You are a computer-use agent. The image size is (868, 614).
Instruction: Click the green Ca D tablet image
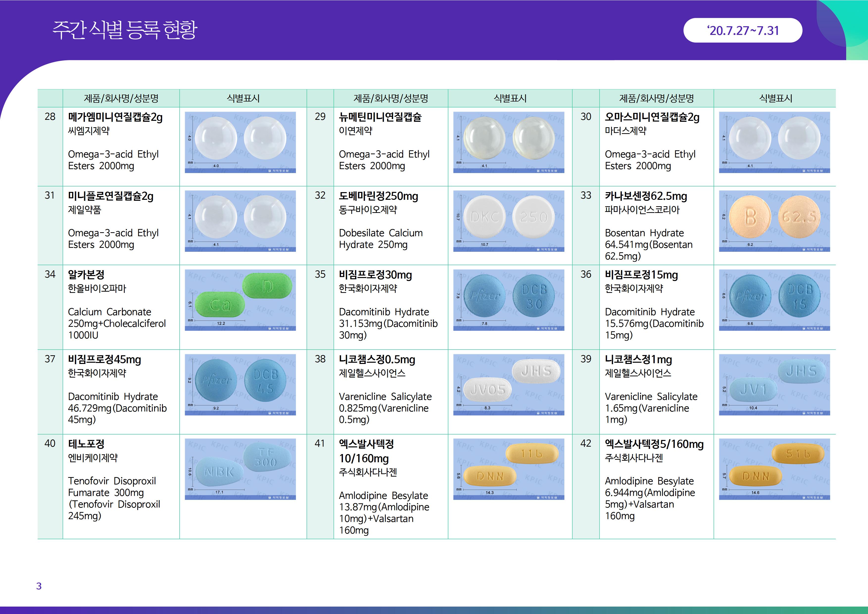tap(240, 300)
